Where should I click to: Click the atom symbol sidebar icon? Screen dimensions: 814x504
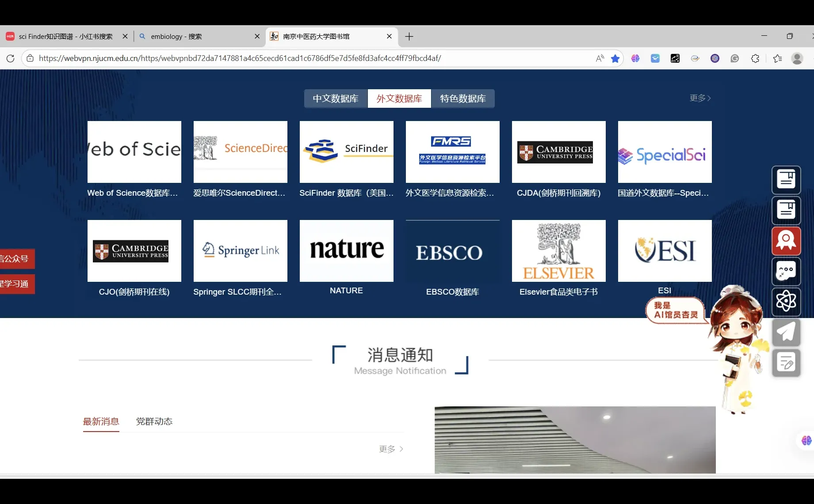(x=786, y=302)
